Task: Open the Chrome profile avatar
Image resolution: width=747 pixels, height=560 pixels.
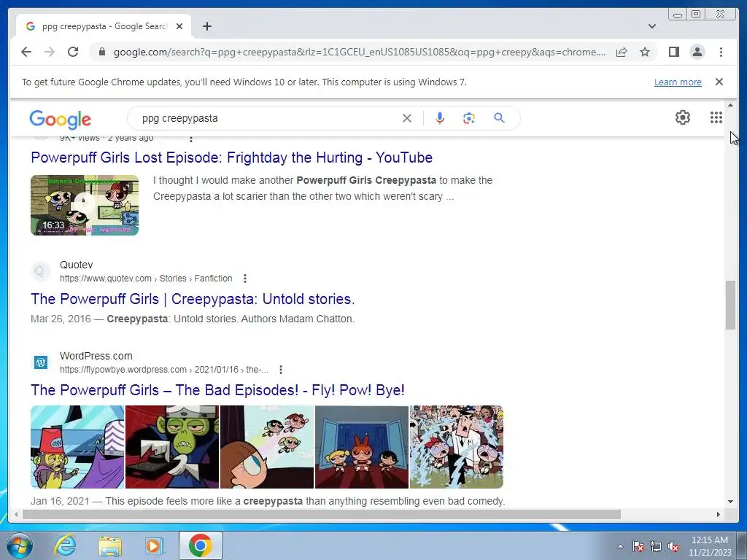Action: 697,52
